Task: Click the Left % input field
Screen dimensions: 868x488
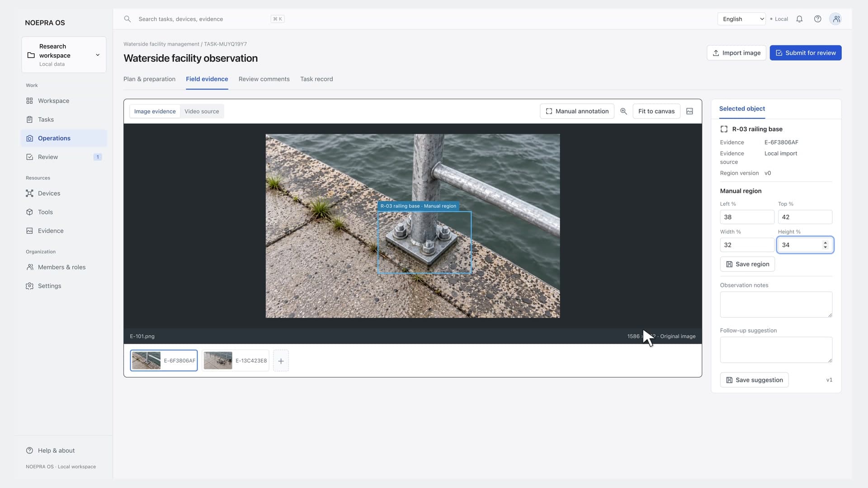Action: point(747,217)
